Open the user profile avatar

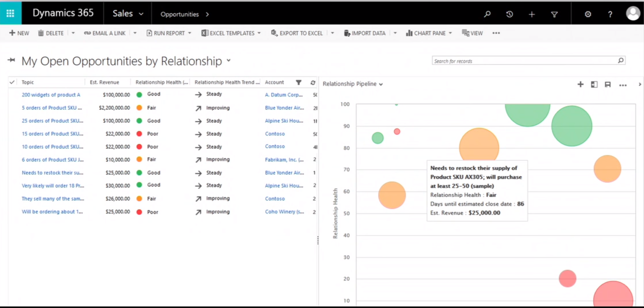tap(633, 13)
